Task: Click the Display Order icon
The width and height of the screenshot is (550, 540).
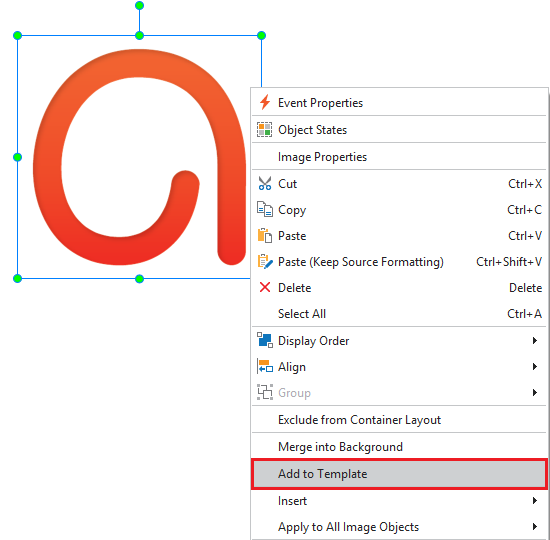Action: [x=265, y=340]
